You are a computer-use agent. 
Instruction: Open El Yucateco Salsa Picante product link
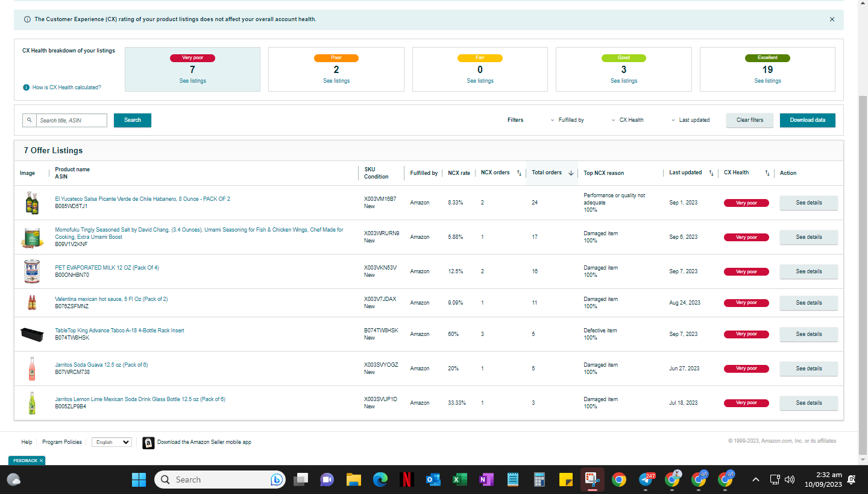pos(142,199)
